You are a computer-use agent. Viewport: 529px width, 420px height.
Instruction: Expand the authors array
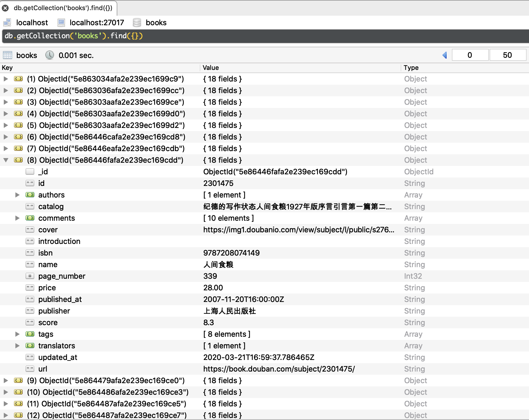[x=17, y=195]
